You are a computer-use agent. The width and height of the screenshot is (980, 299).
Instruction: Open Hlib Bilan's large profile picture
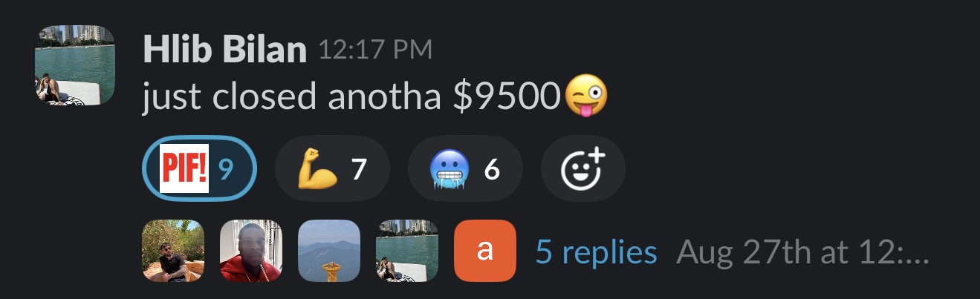[75, 65]
